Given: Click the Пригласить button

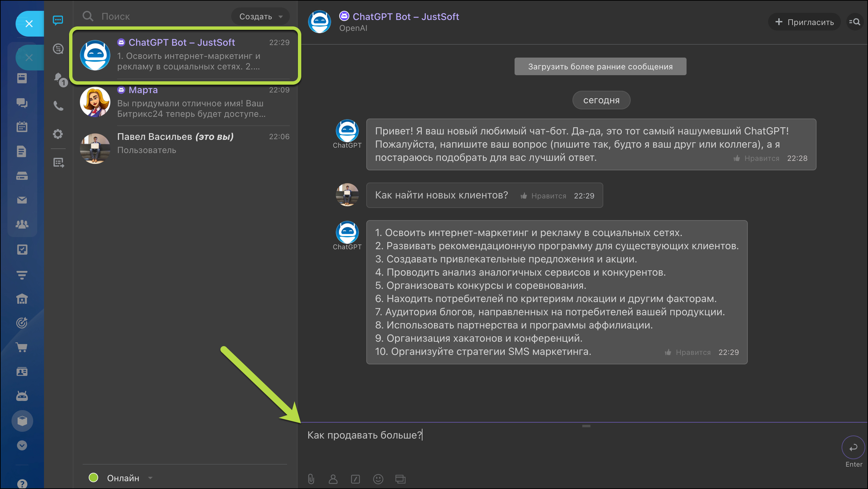Looking at the screenshot, I should click(x=804, y=22).
